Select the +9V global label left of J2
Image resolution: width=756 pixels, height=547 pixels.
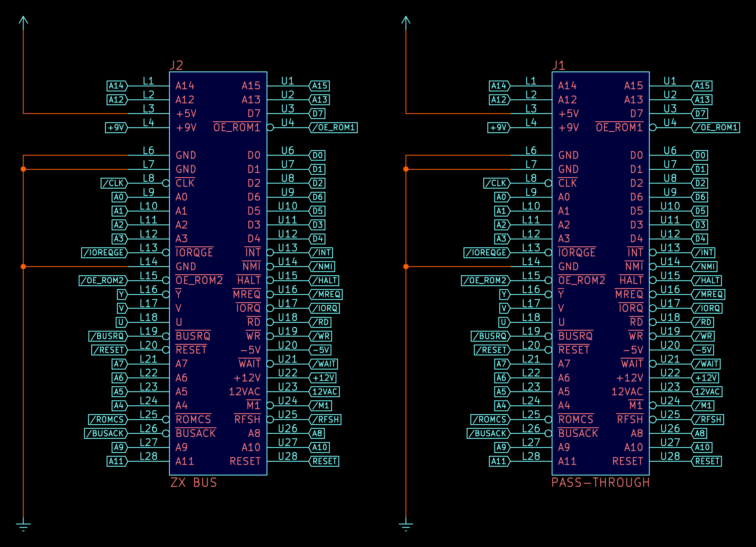[116, 128]
